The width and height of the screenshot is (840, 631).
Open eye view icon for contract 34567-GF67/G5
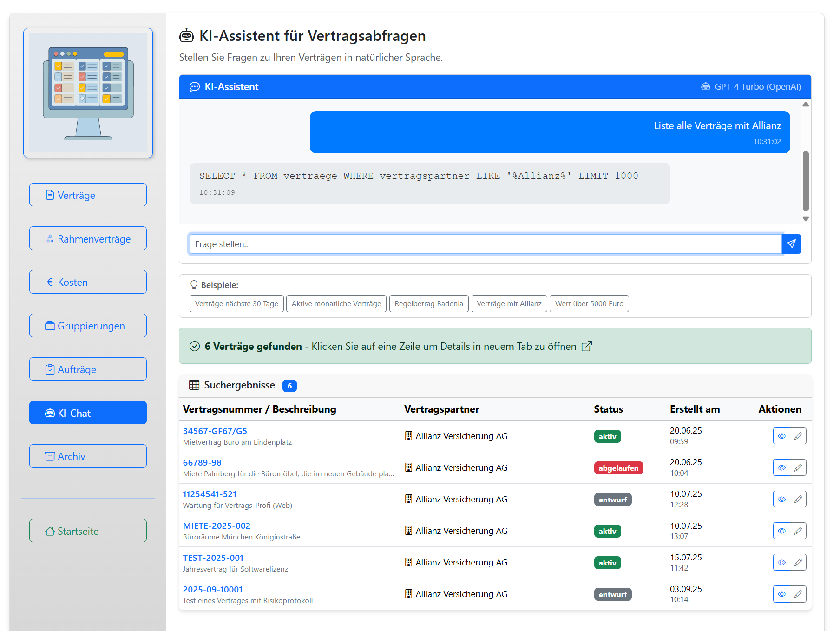[x=781, y=436]
